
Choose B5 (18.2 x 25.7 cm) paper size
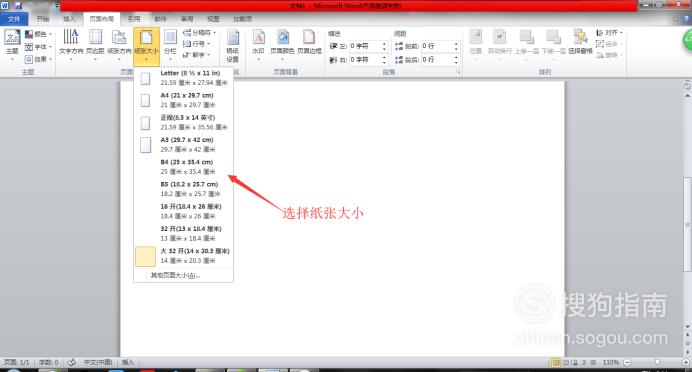point(184,189)
